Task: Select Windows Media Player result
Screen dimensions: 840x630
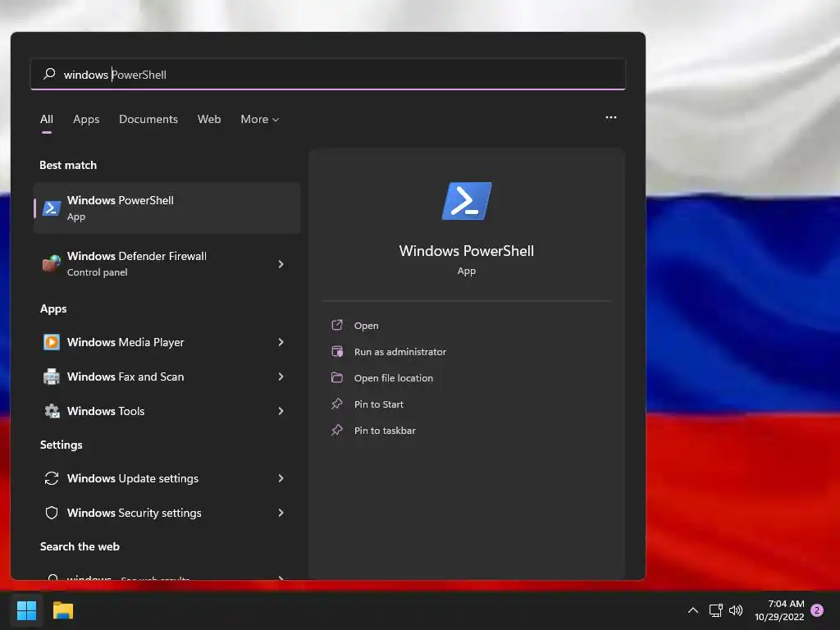Action: tap(167, 342)
